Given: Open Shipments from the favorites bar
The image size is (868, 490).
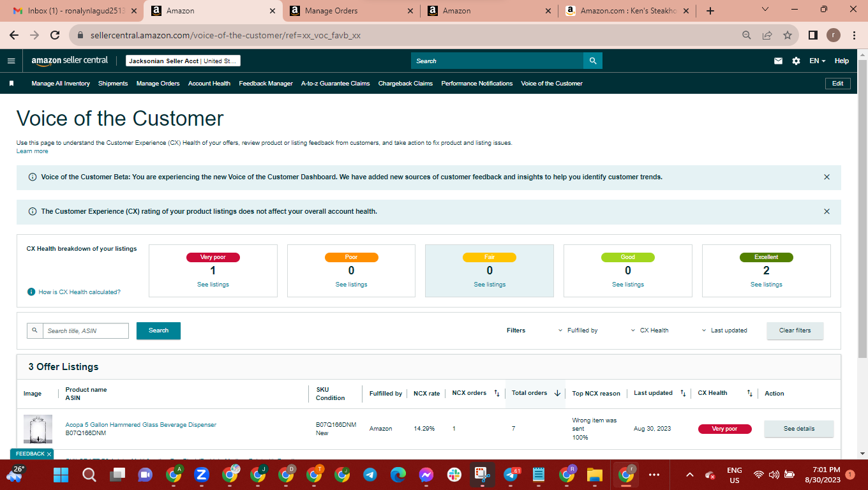Looking at the screenshot, I should pos(113,84).
